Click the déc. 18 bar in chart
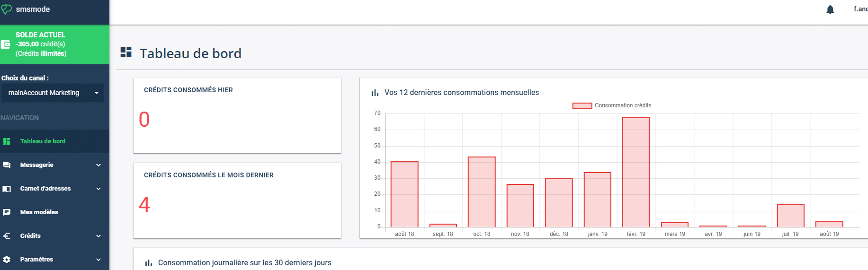868x270 pixels. click(559, 203)
